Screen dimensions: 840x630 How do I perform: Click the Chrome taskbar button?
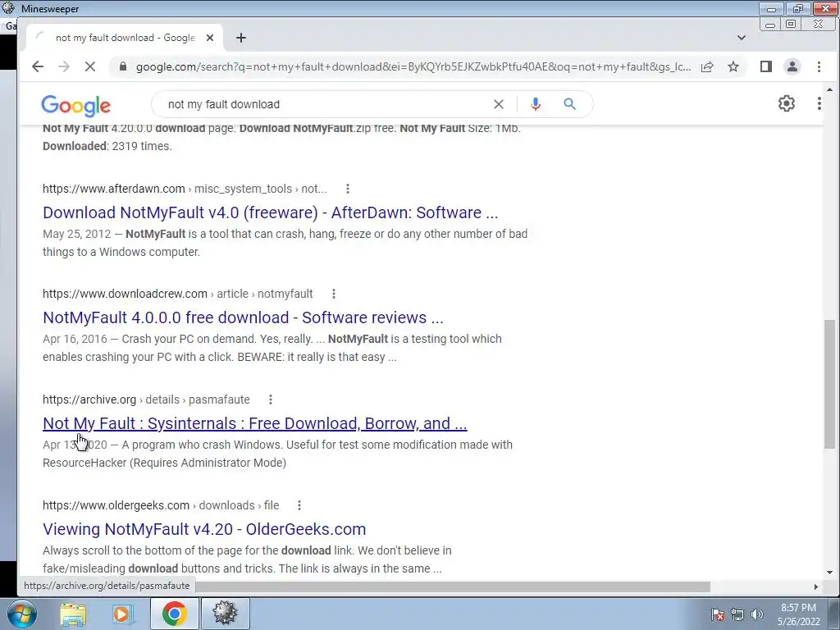pos(175,614)
